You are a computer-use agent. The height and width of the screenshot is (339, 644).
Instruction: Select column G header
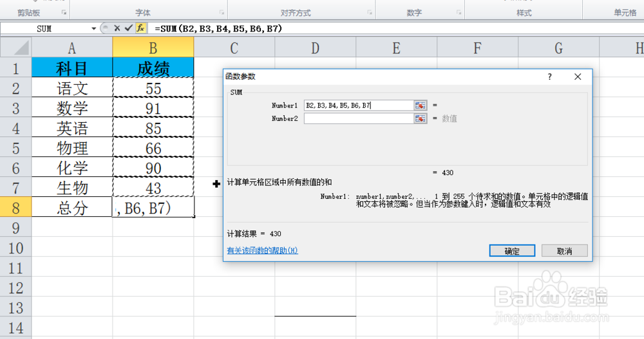[x=558, y=48]
